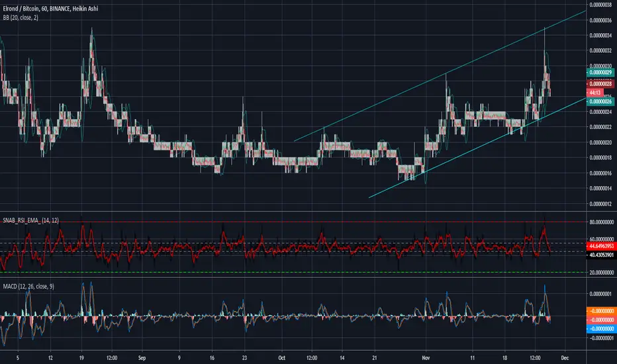Click the 0.00000018 price axis label
The width and height of the screenshot is (617, 364).
coord(600,158)
